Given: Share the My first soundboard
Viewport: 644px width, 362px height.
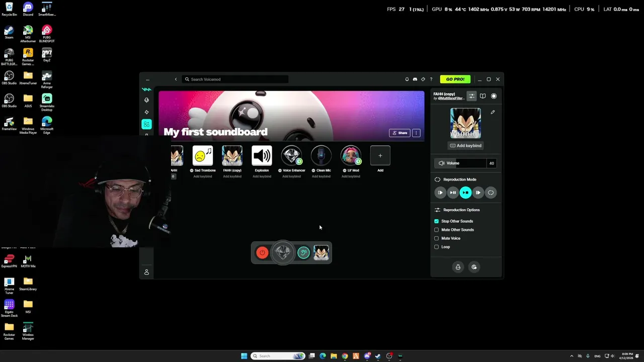Looking at the screenshot, I should (400, 133).
